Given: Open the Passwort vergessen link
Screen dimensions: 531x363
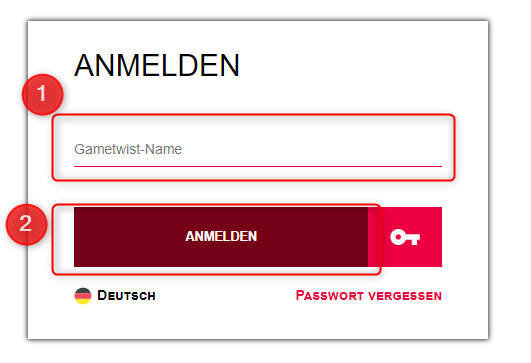Looking at the screenshot, I should click(x=369, y=296).
